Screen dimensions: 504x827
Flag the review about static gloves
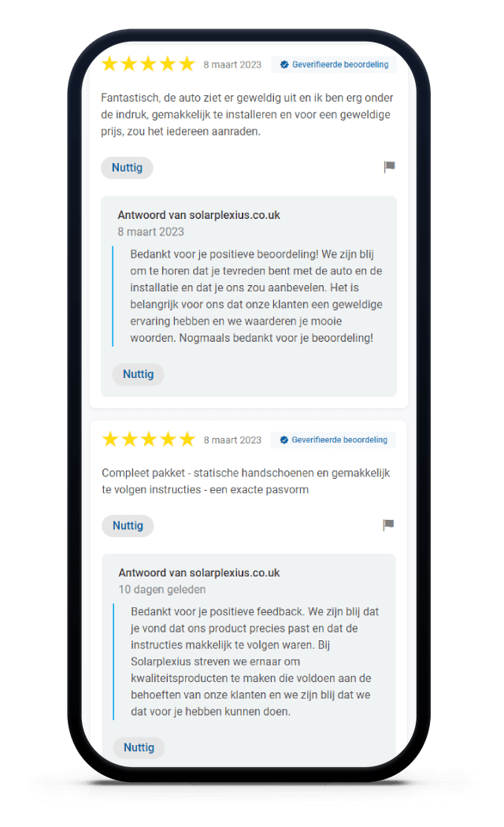tap(388, 525)
